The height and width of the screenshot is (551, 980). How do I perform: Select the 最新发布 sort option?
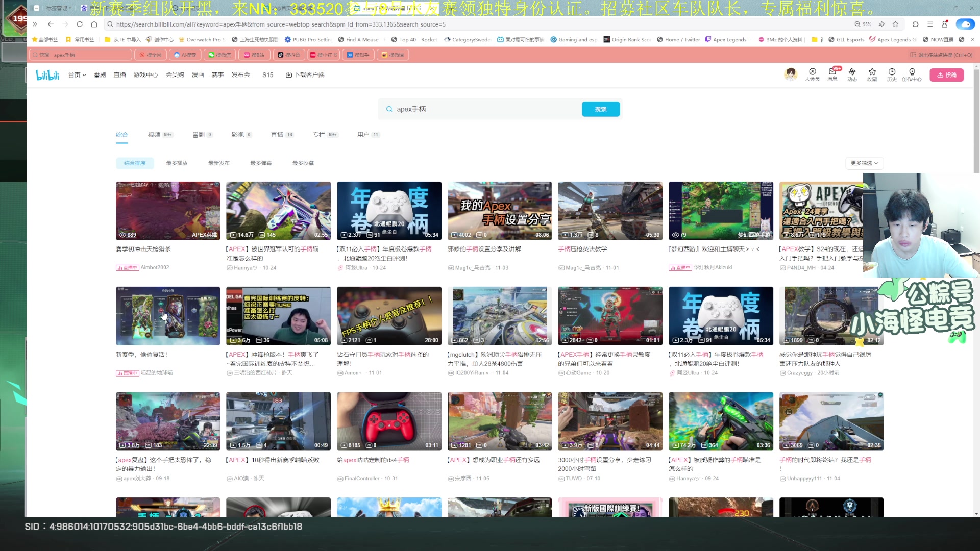218,163
